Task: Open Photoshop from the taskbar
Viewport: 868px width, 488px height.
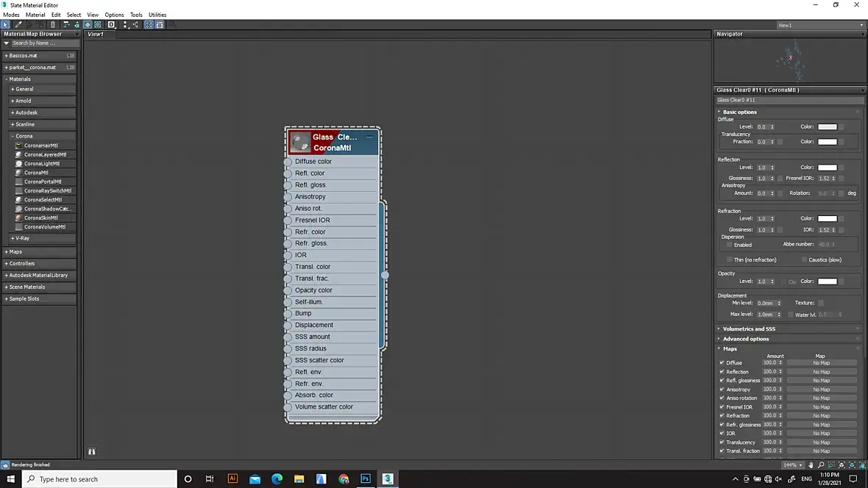Action: 366,479
